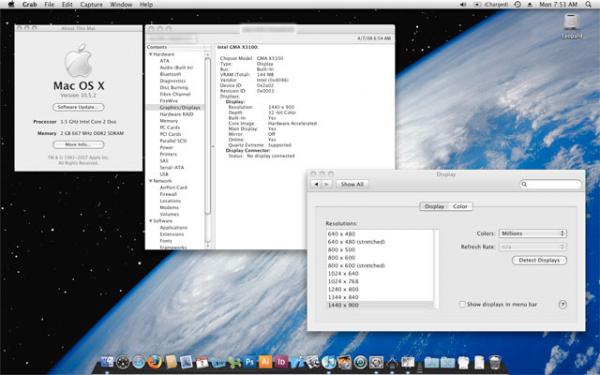Go forward in Display preferences toolbar
The height and width of the screenshot is (375, 600).
(326, 184)
